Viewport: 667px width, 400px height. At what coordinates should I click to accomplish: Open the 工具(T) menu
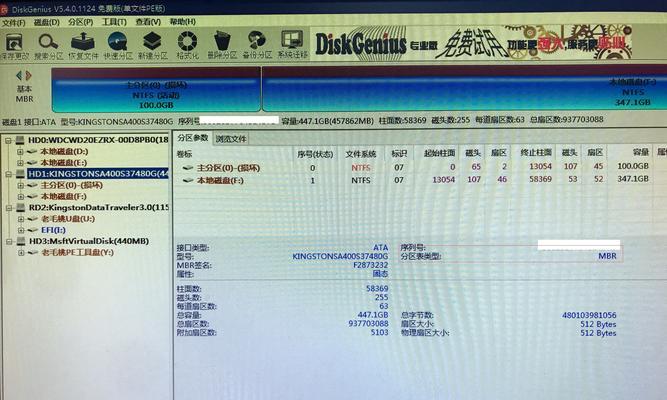[x=114, y=22]
